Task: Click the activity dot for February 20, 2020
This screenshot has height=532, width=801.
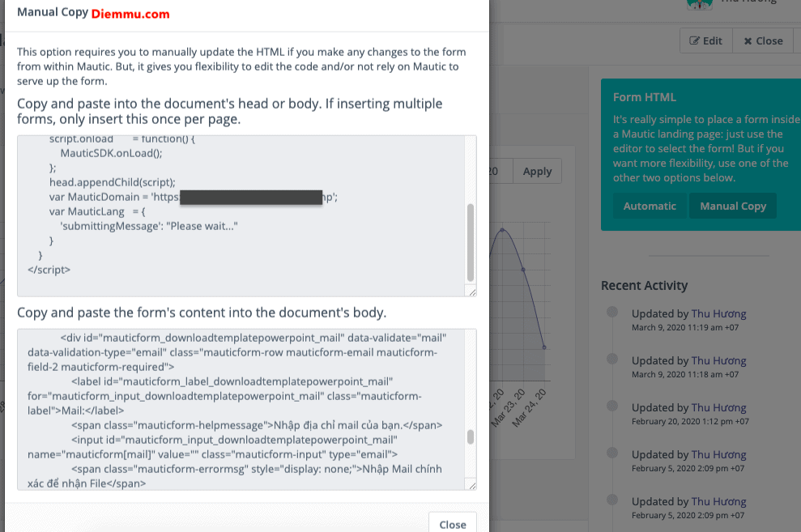Action: tap(612, 406)
